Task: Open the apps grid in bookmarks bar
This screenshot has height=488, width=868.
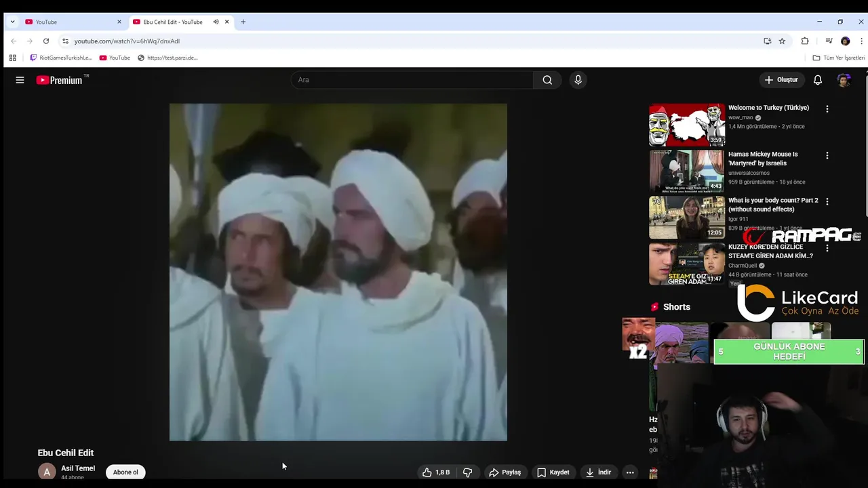Action: click(x=12, y=58)
